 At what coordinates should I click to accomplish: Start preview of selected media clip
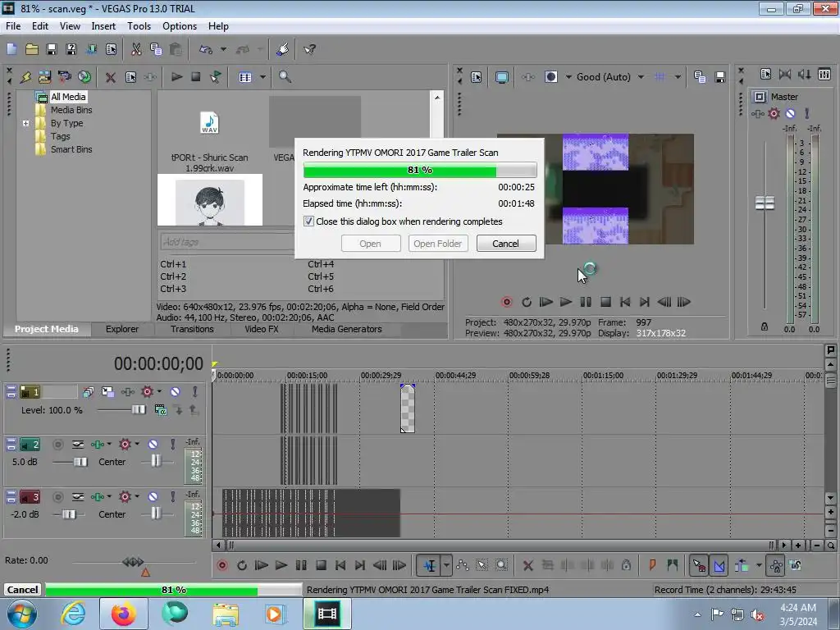click(x=176, y=77)
